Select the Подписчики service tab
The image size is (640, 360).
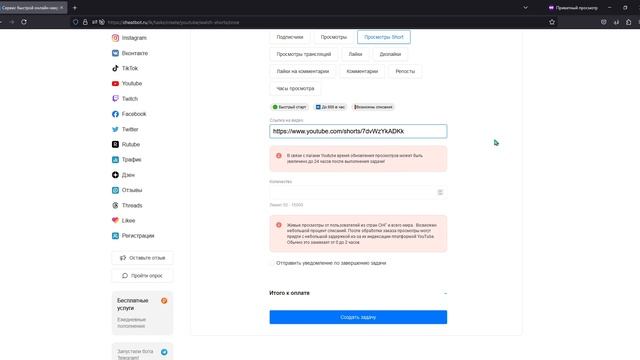click(290, 37)
